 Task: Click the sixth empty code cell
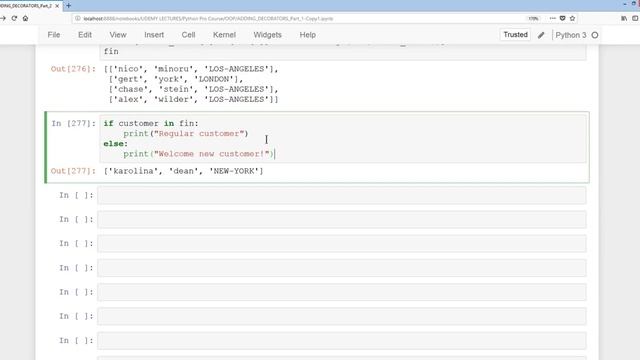pyautogui.click(x=342, y=316)
